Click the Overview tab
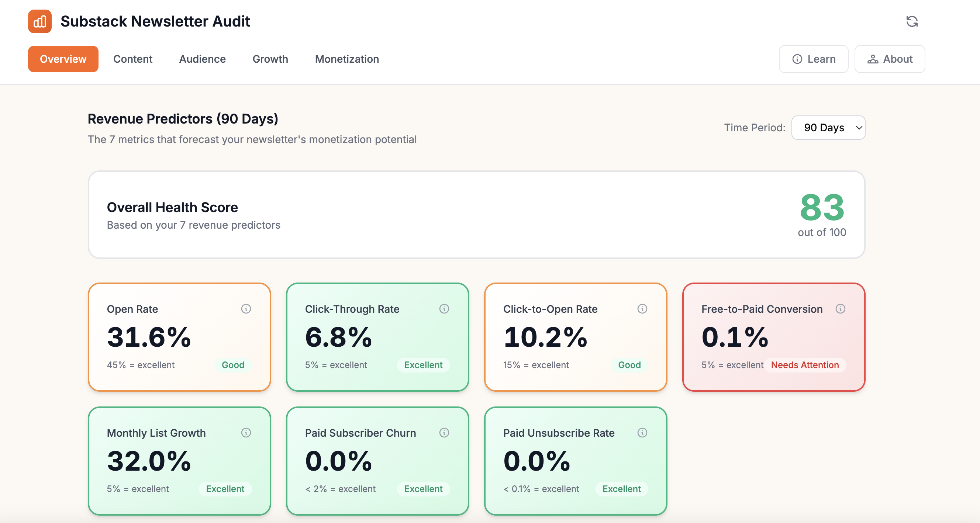 coord(63,59)
